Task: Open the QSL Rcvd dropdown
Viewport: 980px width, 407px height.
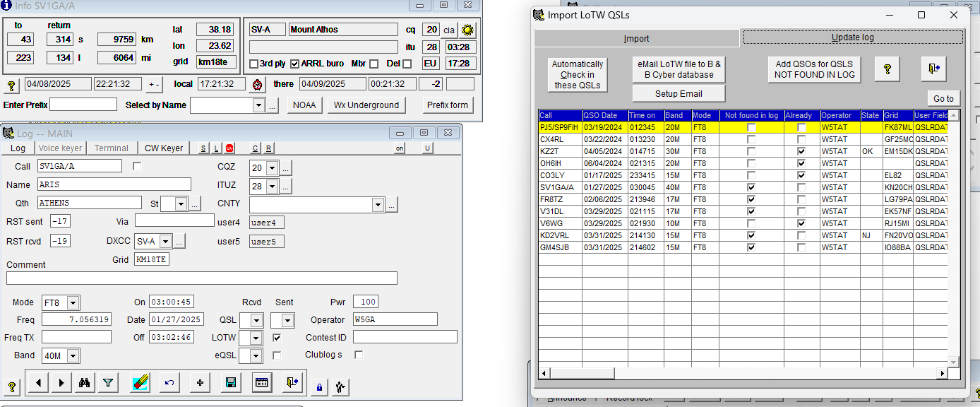Action: pyautogui.click(x=256, y=320)
